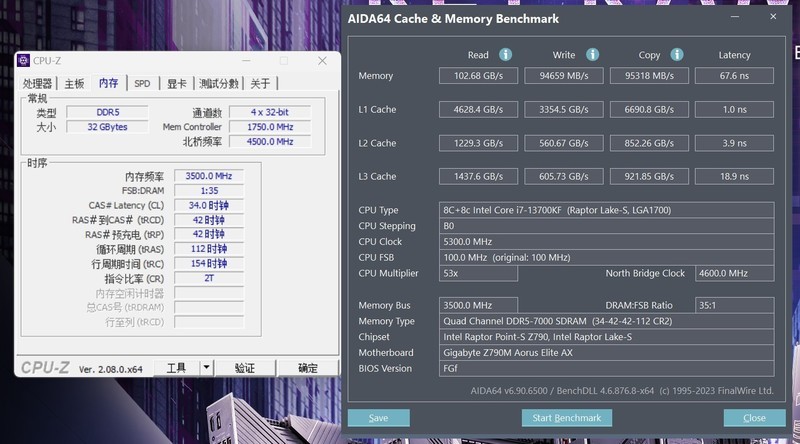Screen dimensions: 800x444
Task: Click the tRAS value 112 时钟
Action: coord(209,249)
